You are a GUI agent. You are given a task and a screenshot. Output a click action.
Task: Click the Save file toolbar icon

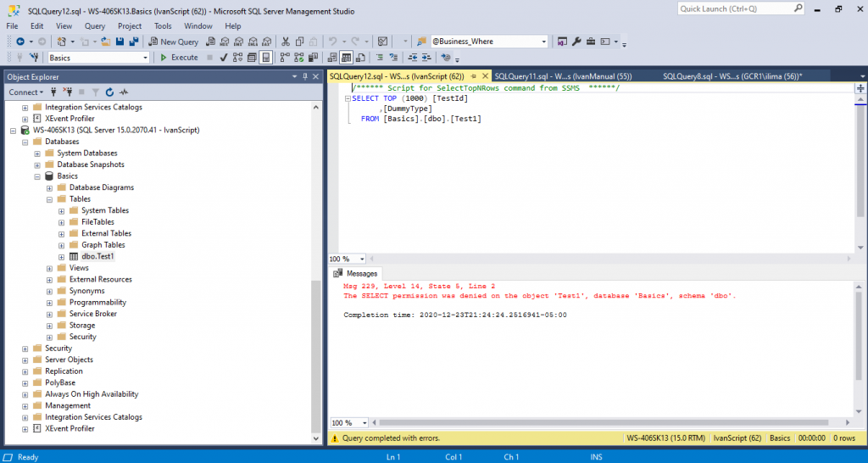[120, 42]
